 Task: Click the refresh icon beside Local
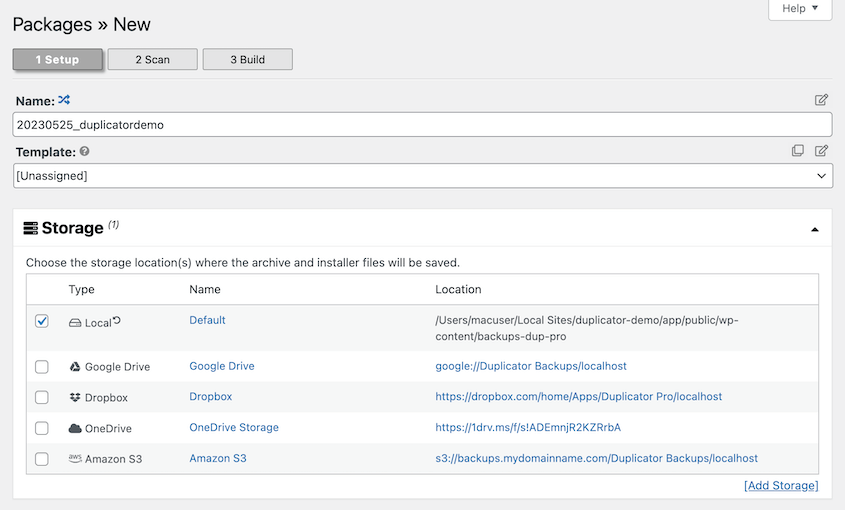[116, 320]
